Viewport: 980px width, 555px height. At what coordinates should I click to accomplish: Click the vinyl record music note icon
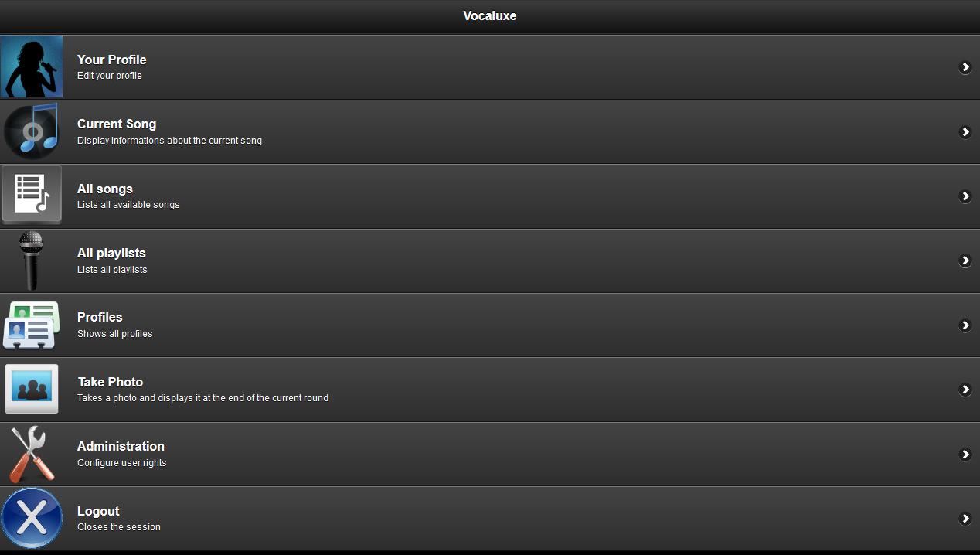point(32,131)
